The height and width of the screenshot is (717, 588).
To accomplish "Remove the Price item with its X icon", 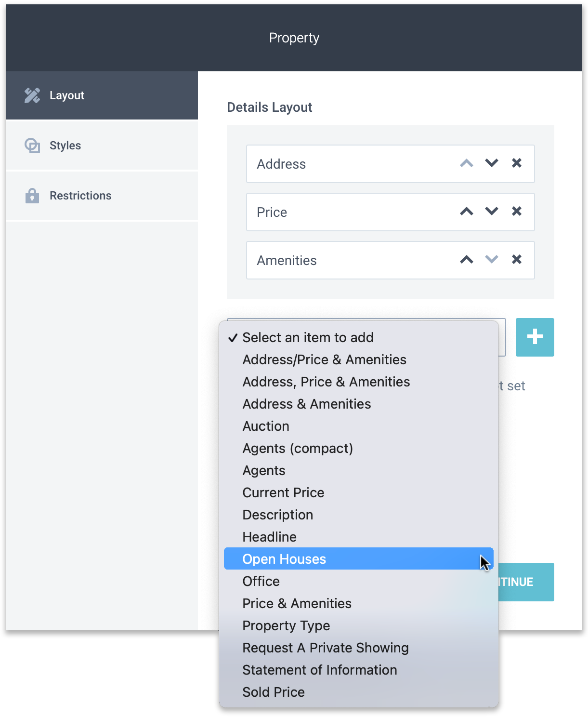I will (517, 212).
